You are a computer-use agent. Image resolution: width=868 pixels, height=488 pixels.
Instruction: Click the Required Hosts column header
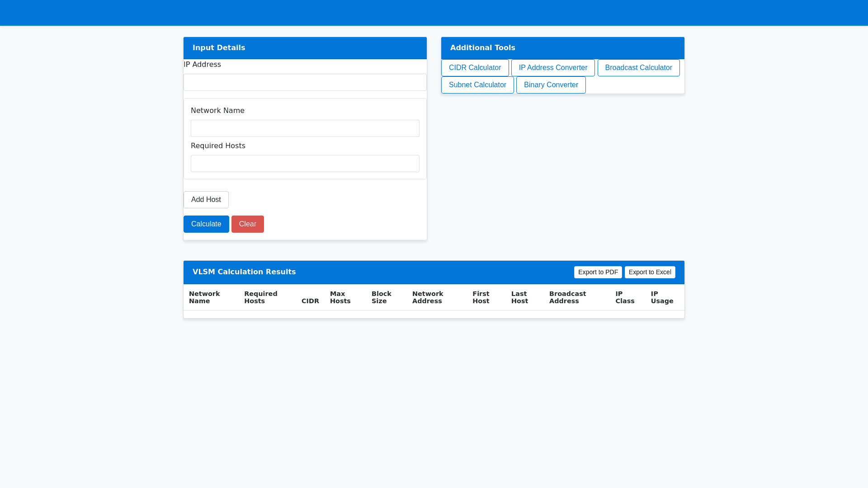260,297
